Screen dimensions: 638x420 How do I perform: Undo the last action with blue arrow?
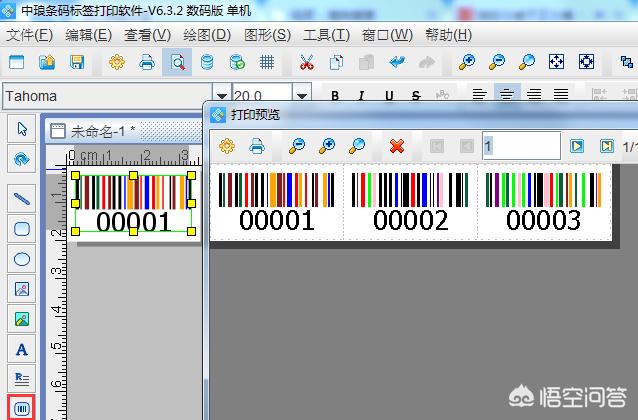[x=397, y=62]
